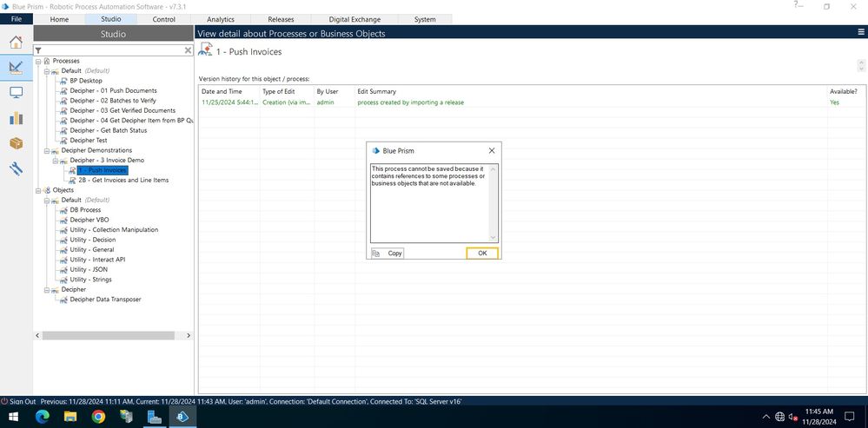Open System settings wrench sidebar icon
This screenshot has height=428, width=868.
(x=16, y=169)
